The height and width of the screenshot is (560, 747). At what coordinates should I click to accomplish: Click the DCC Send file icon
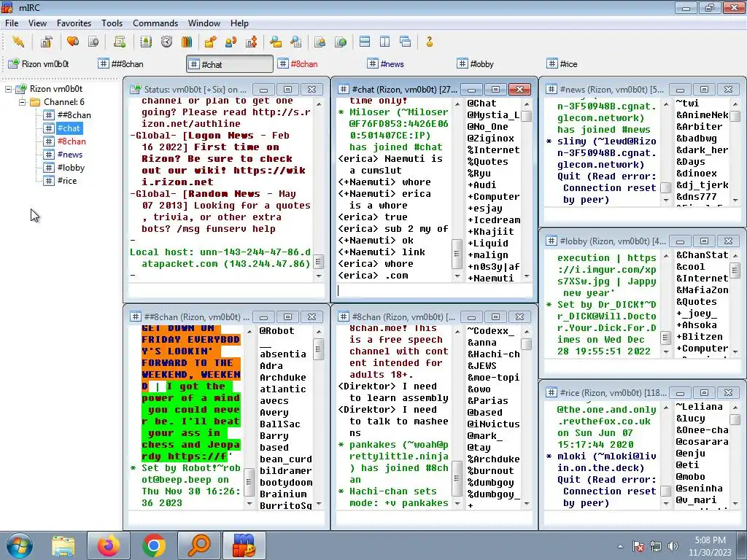click(210, 42)
